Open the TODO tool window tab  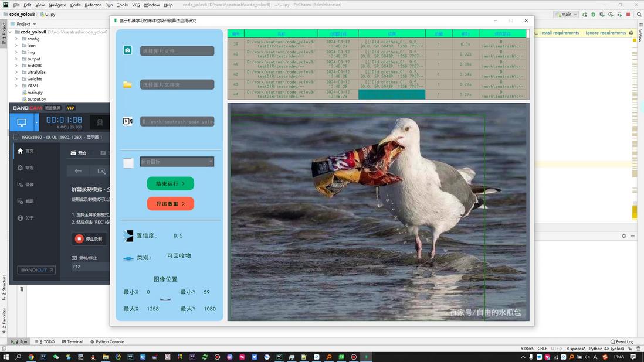coord(45,341)
